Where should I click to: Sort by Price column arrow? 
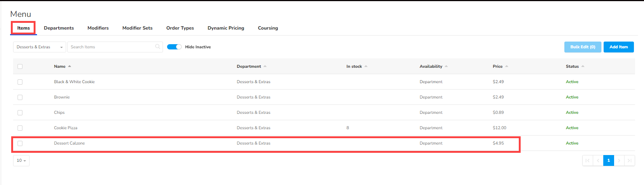506,66
